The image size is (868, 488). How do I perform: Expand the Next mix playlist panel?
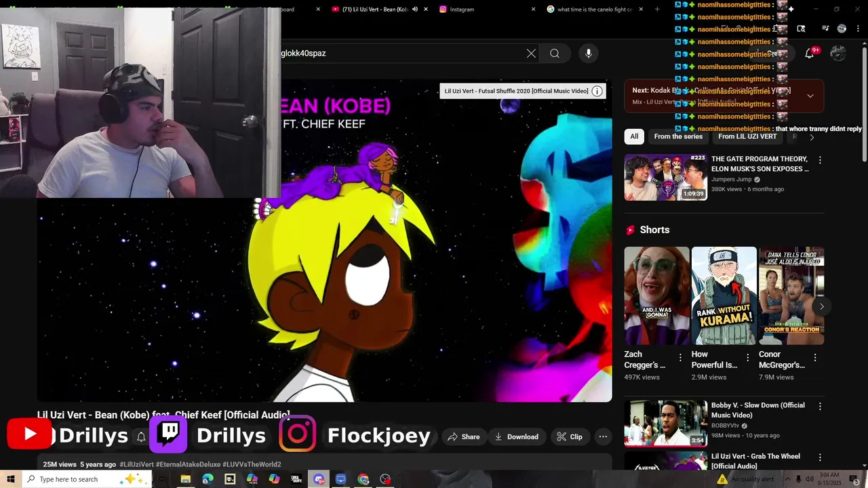click(810, 96)
